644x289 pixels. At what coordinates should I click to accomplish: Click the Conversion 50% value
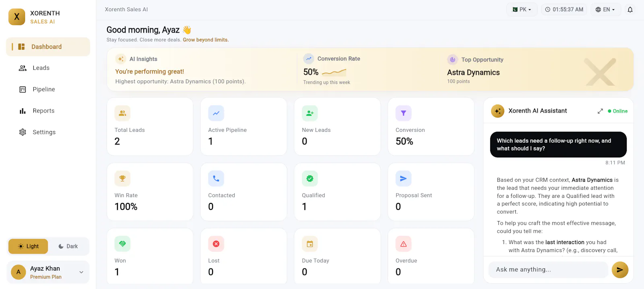click(x=405, y=141)
